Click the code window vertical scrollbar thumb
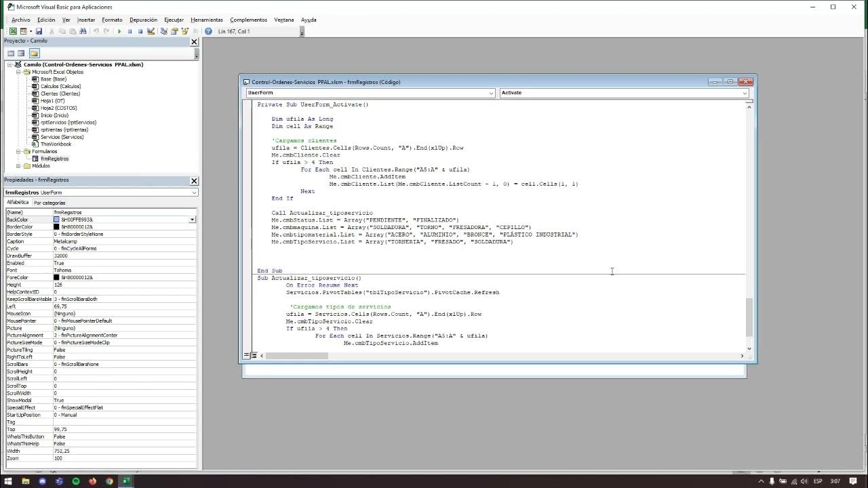 coord(749,317)
